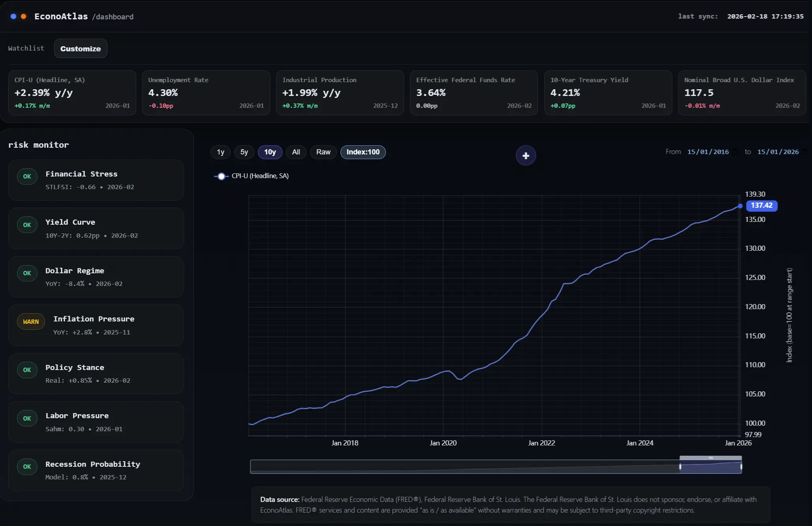
Task: Toggle Index:100 normalization mode
Action: coord(363,152)
